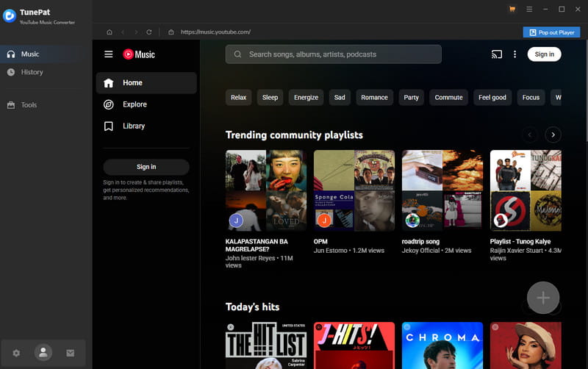Image resolution: width=588 pixels, height=369 pixels.
Task: Open Explore in YouTube Music nav
Action: (x=146, y=104)
